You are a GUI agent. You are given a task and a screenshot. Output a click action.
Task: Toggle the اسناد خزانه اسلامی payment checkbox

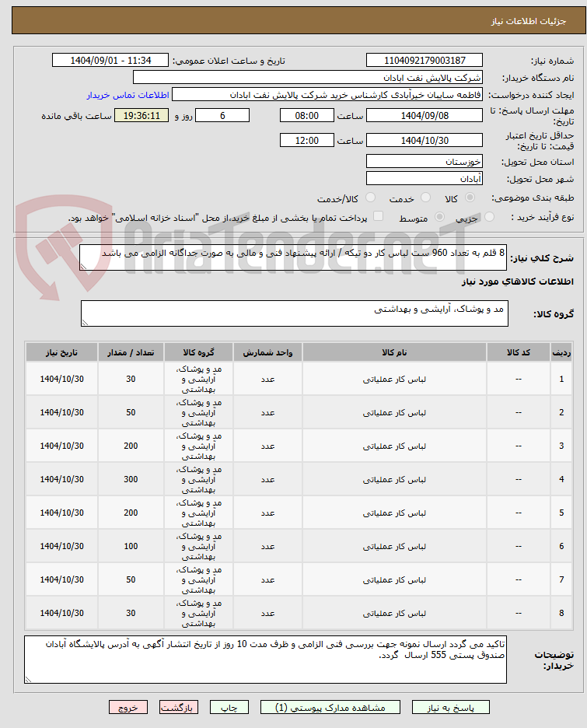click(x=378, y=216)
